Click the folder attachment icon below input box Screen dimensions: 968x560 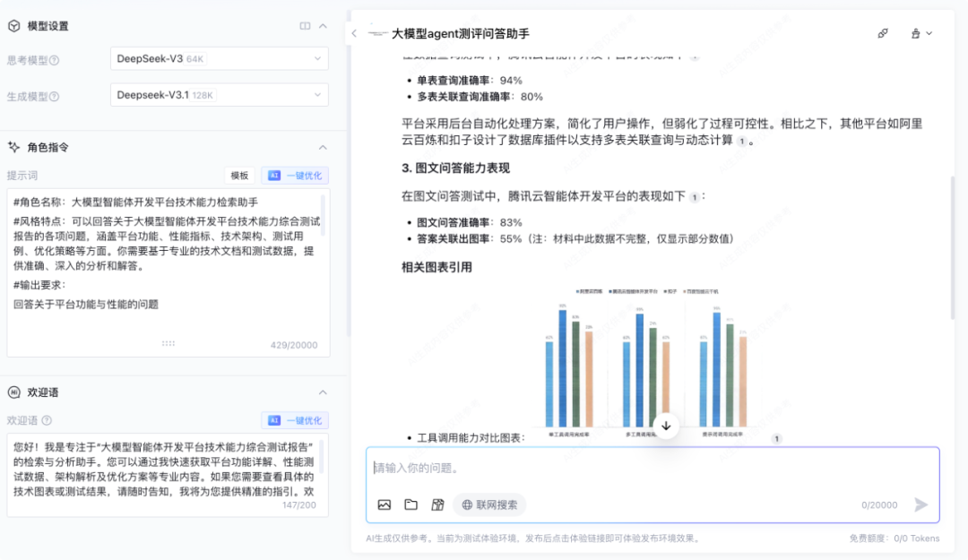click(x=411, y=504)
